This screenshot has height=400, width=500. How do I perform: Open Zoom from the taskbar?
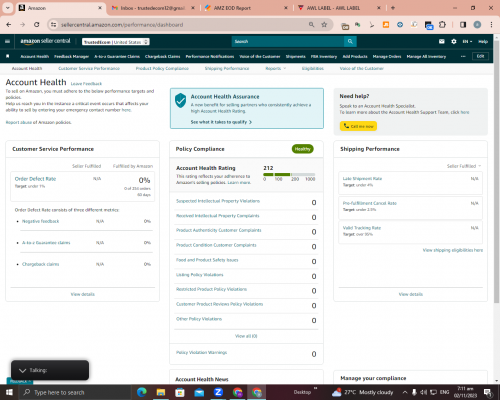pyautogui.click(x=218, y=392)
